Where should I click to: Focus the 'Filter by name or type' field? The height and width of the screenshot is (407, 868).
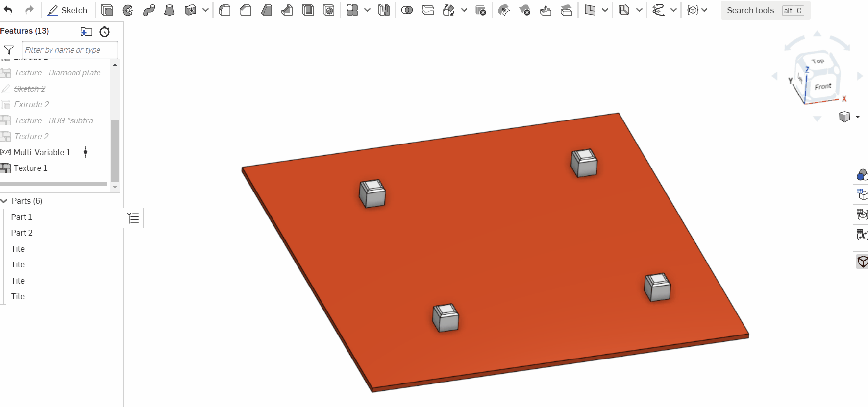70,50
